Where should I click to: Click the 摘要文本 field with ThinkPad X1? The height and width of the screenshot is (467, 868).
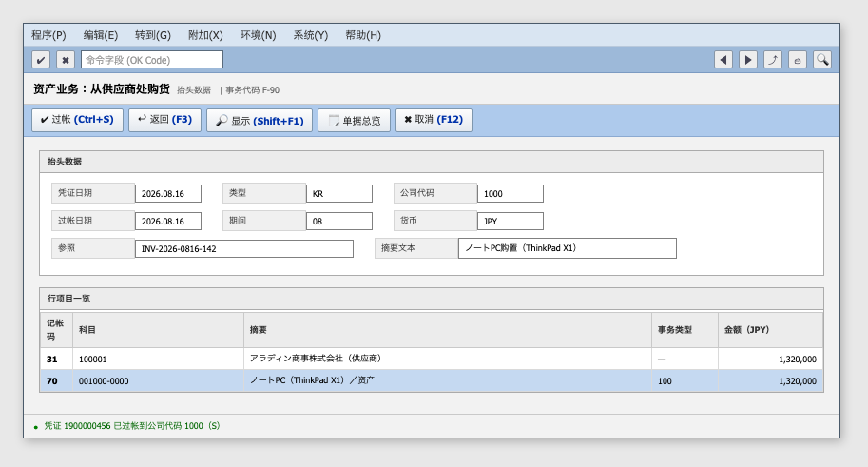point(568,248)
